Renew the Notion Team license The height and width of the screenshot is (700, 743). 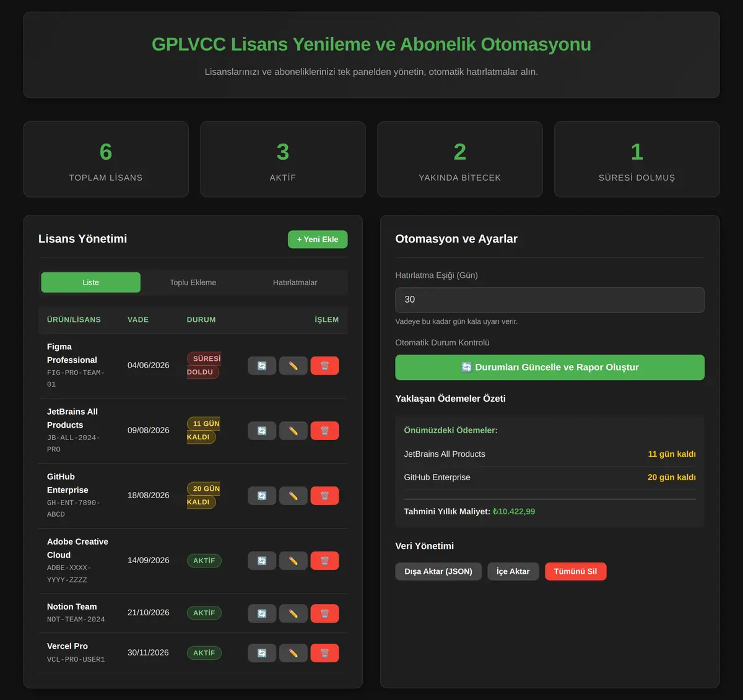point(262,613)
